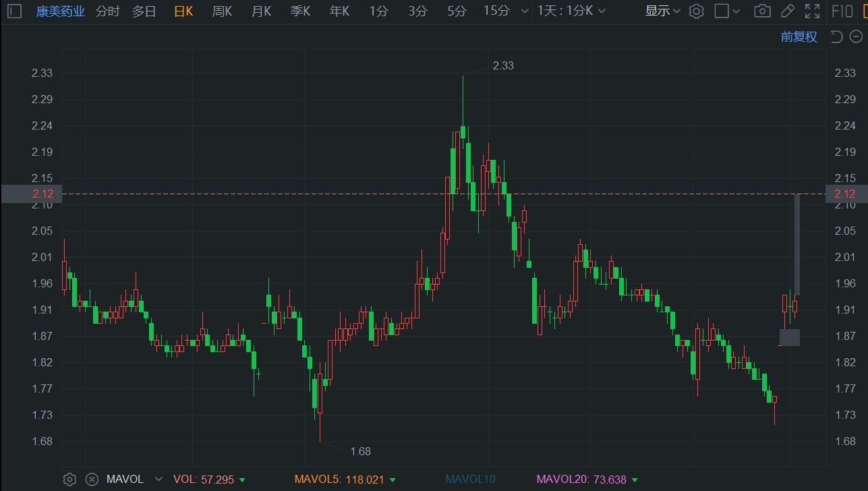Screen dimensions: 868x491
Task: Toggle the left sidebar panel icon
Action: pyautogui.click(x=15, y=11)
